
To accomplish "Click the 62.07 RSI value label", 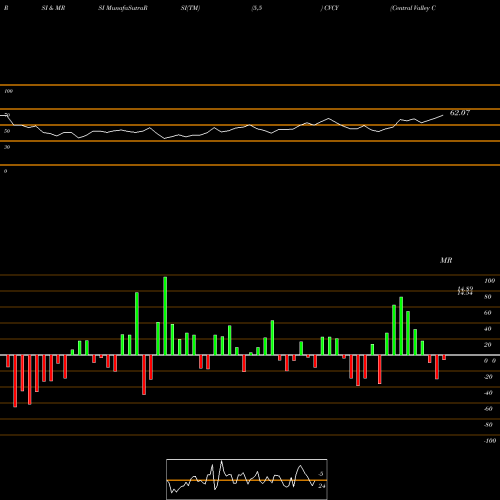I will click(x=460, y=113).
